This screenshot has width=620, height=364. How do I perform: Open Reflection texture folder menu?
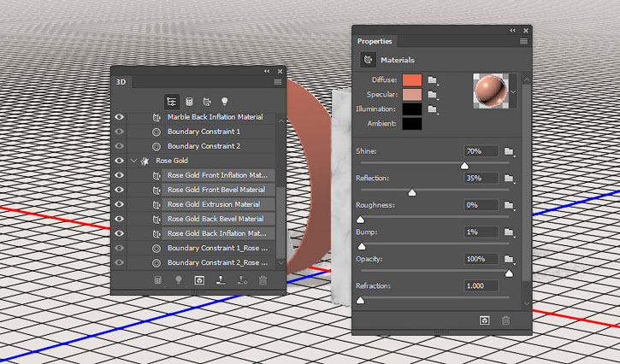pyautogui.click(x=510, y=179)
